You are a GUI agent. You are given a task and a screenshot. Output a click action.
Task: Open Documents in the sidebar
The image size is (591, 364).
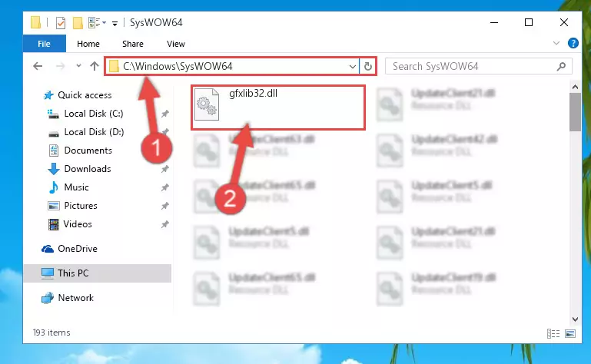pyautogui.click(x=88, y=151)
